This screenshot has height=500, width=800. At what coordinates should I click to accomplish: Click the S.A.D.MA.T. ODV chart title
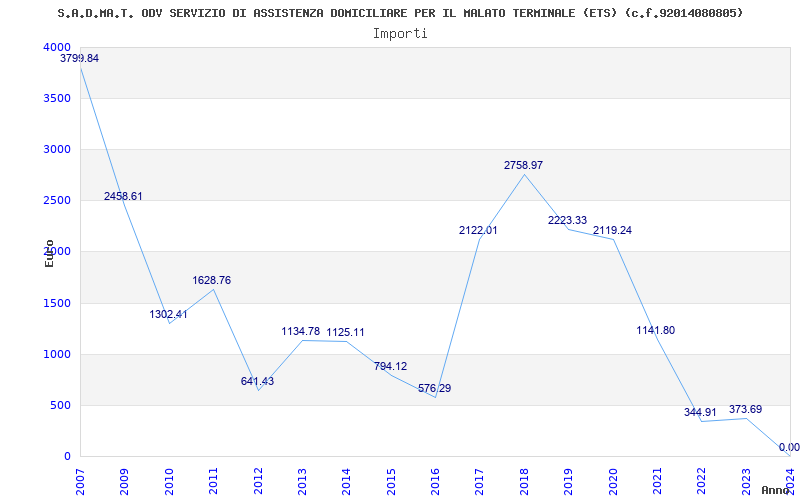[x=400, y=13]
